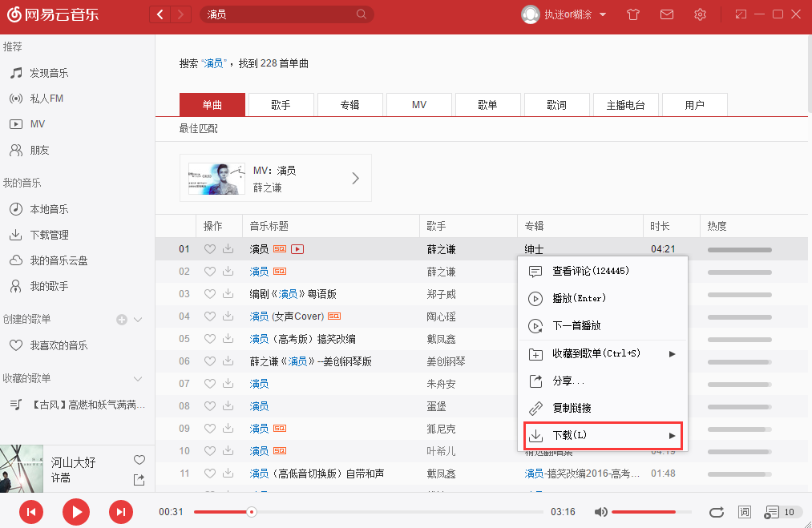Open the theme skin (shirt) icon
812x528 pixels.
pos(632,14)
